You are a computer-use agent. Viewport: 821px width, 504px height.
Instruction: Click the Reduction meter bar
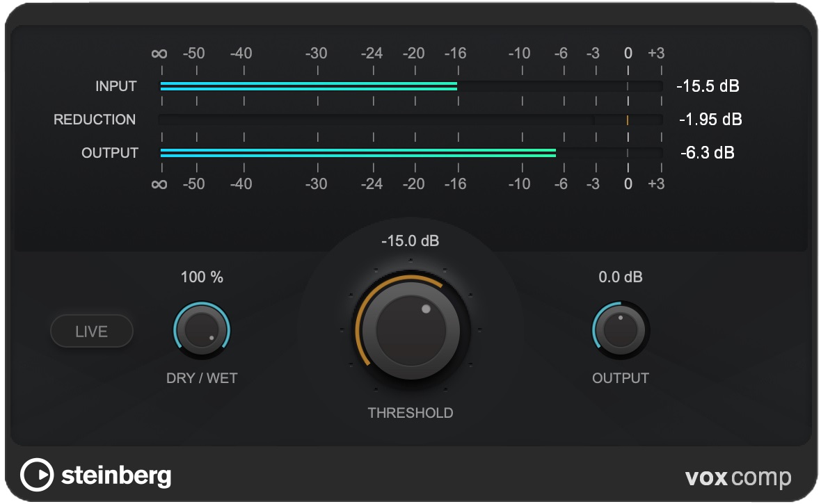tap(410, 120)
